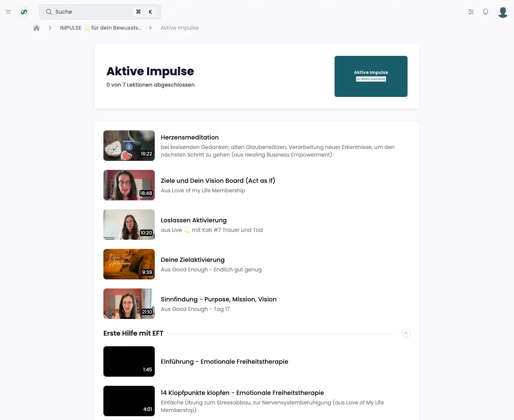Open the settings sliders icon
The height and width of the screenshot is (420, 514).
point(471,12)
